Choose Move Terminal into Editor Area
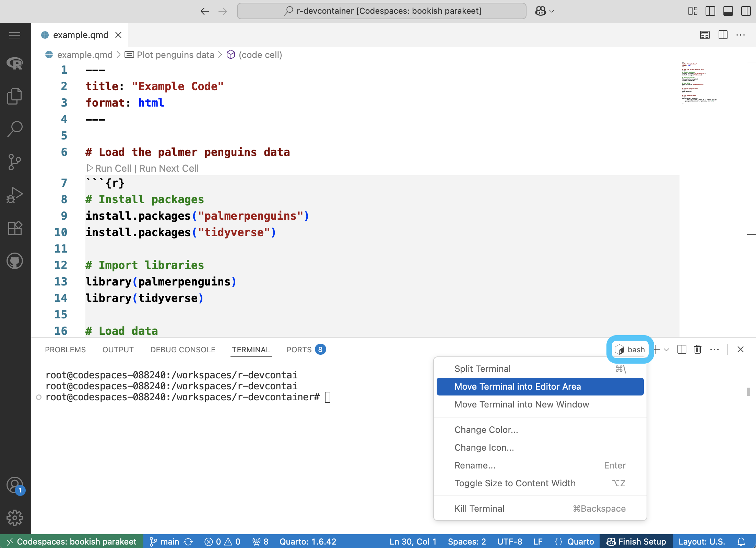 click(540, 387)
